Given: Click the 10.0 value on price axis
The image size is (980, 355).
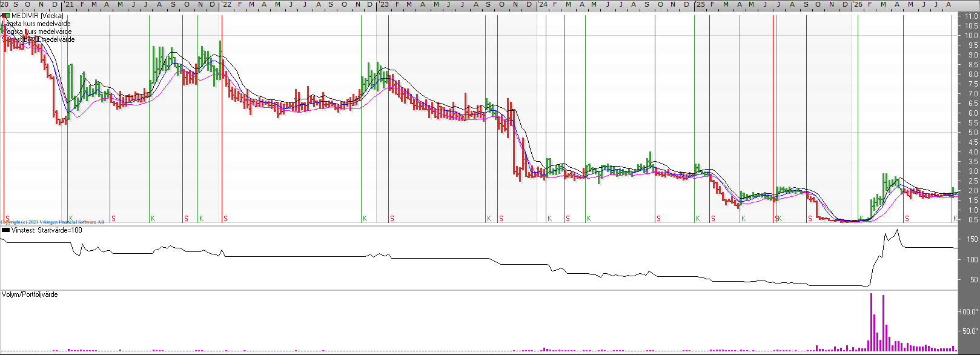Looking at the screenshot, I should [x=972, y=36].
